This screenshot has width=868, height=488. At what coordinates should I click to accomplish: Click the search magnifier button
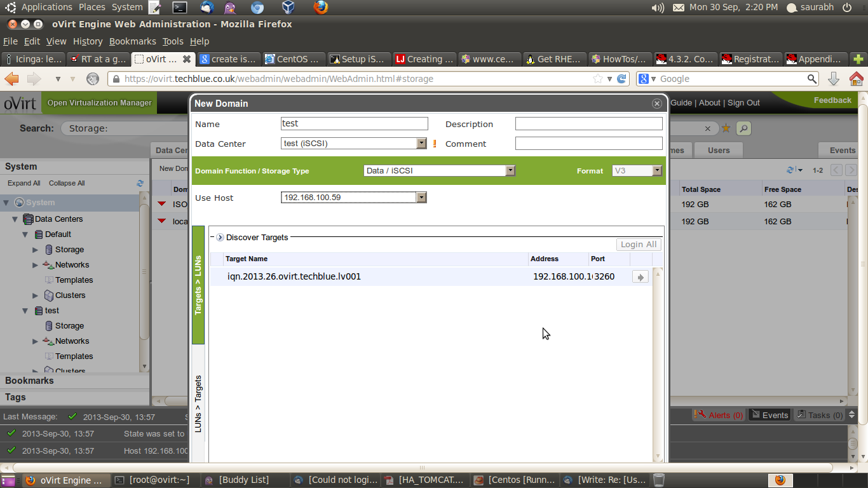[743, 128]
